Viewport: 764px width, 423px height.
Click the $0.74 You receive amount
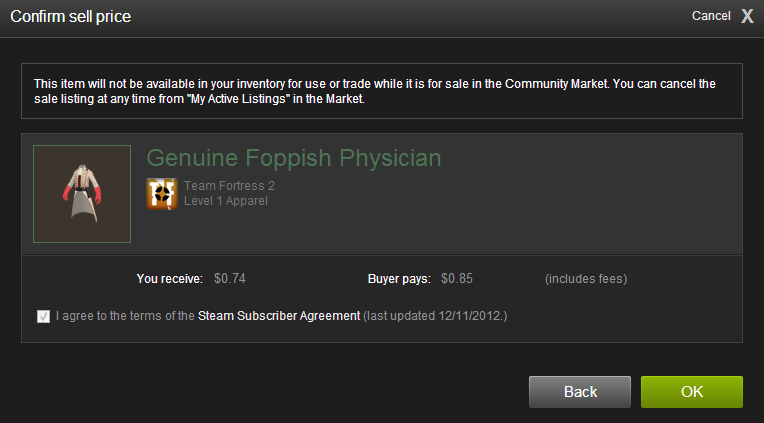click(x=230, y=278)
